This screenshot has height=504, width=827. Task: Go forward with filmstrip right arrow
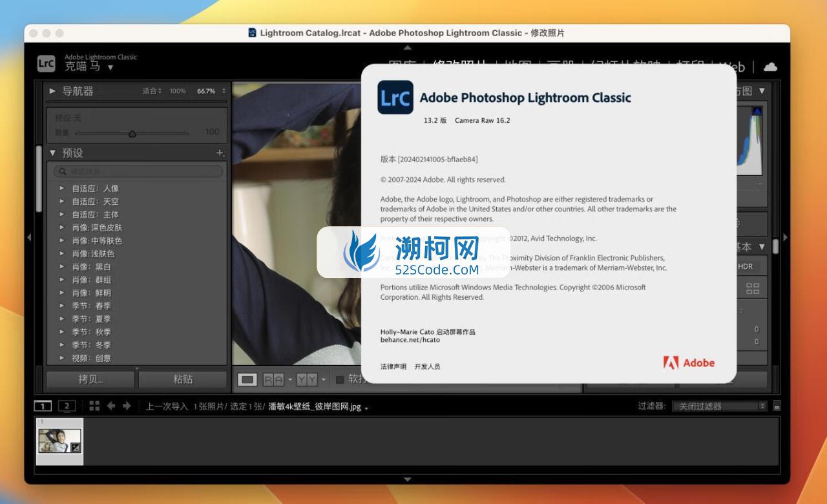click(127, 406)
